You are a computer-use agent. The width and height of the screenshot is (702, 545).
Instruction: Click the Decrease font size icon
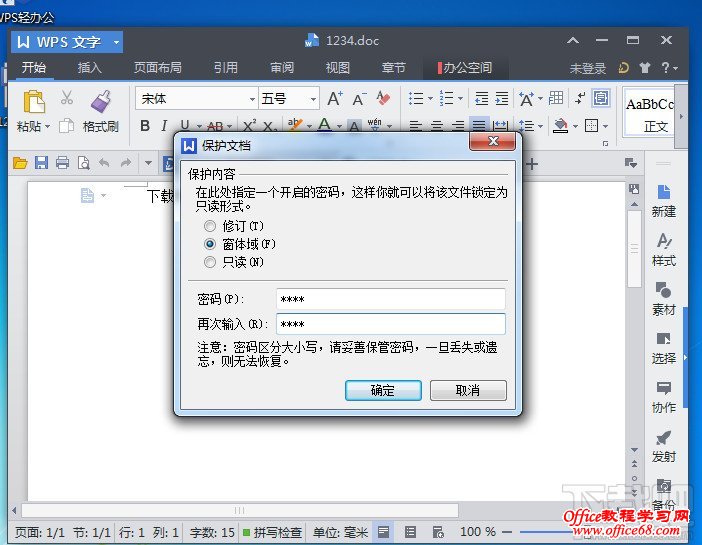(x=359, y=99)
